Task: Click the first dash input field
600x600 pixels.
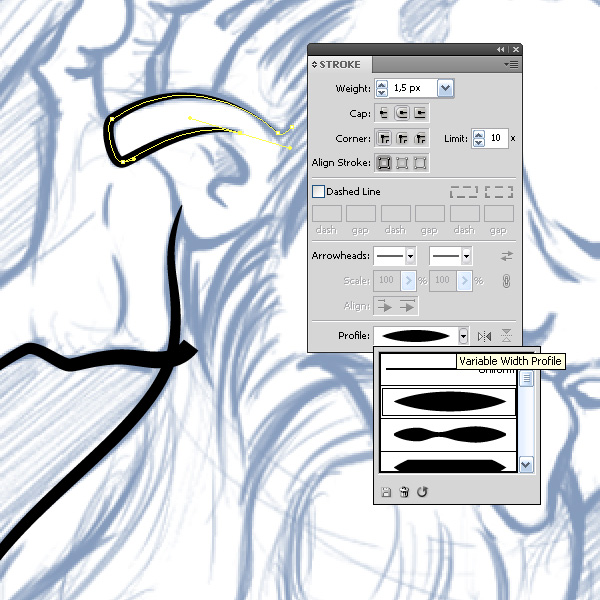Action: 327,214
